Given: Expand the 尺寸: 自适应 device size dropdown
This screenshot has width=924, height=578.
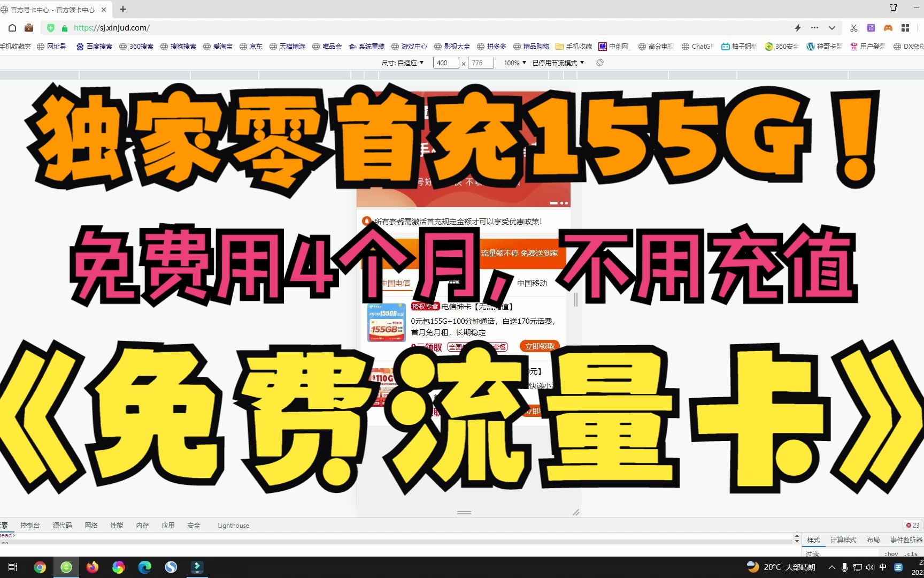Looking at the screenshot, I should (403, 63).
